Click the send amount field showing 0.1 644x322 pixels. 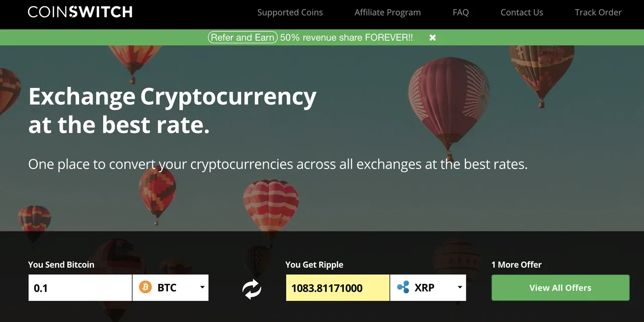pyautogui.click(x=80, y=288)
